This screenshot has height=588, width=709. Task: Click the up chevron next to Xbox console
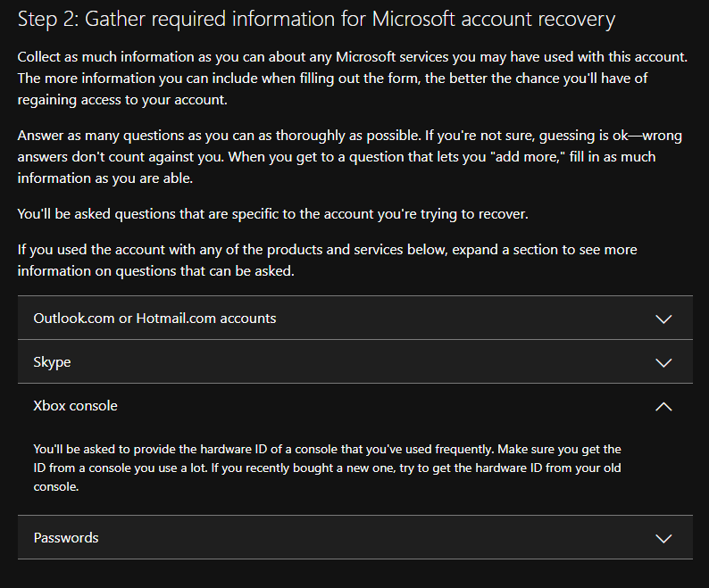[663, 406]
